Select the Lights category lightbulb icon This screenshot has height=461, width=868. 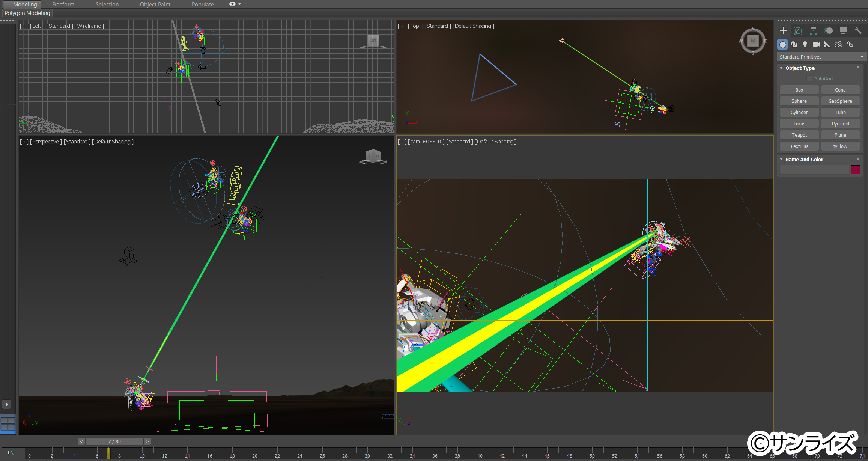[805, 44]
